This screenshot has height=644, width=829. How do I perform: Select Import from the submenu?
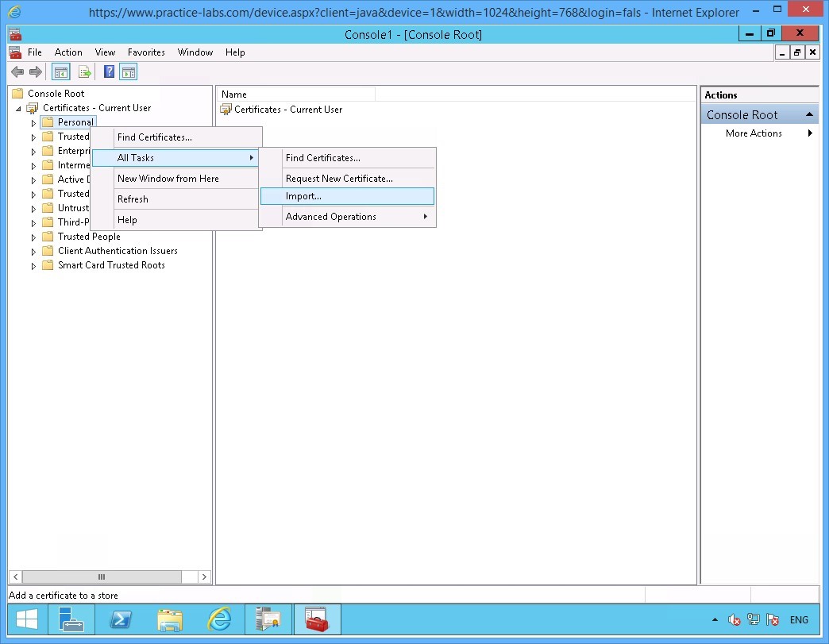(304, 196)
